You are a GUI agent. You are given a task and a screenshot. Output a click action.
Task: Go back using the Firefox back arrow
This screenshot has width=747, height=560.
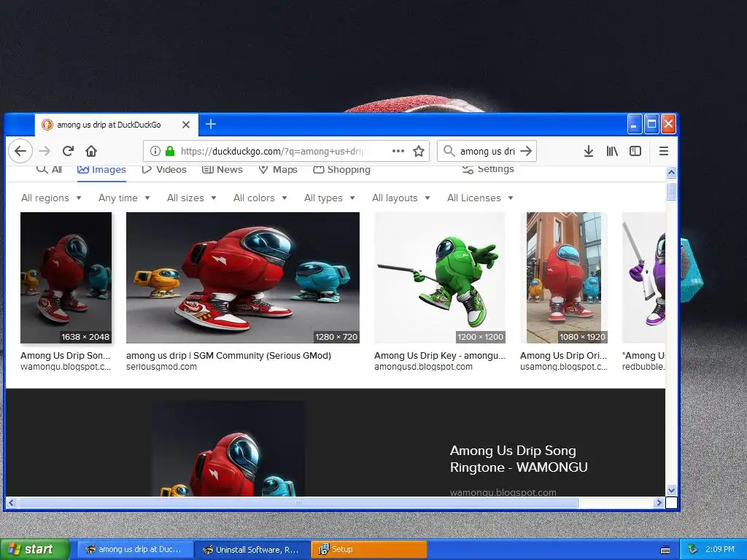click(x=20, y=151)
